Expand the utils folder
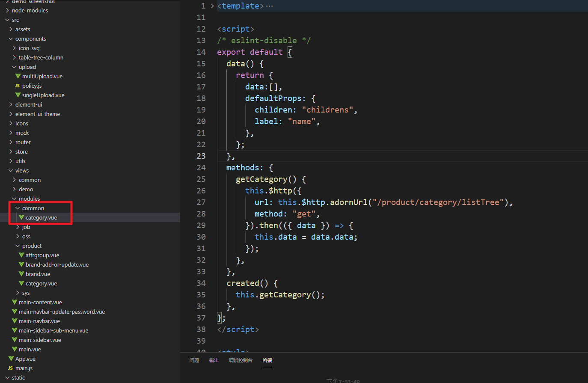The image size is (588, 383). coord(11,161)
